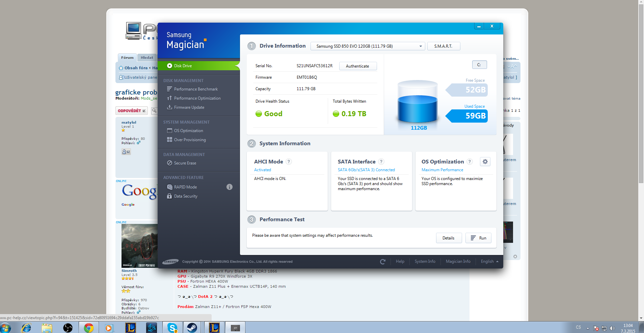
Task: Click the Samsung Magician taskbar button
Action: [x=235, y=328]
